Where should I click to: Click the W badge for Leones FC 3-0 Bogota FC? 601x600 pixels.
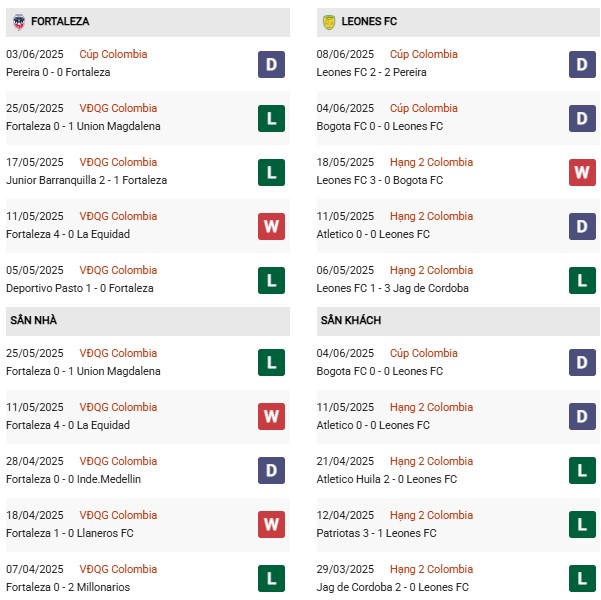(x=582, y=173)
